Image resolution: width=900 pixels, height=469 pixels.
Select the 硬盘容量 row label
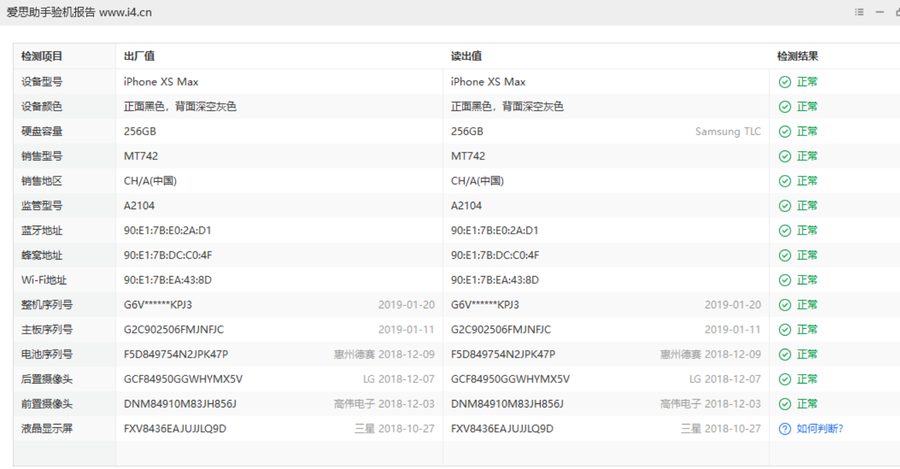click(42, 131)
